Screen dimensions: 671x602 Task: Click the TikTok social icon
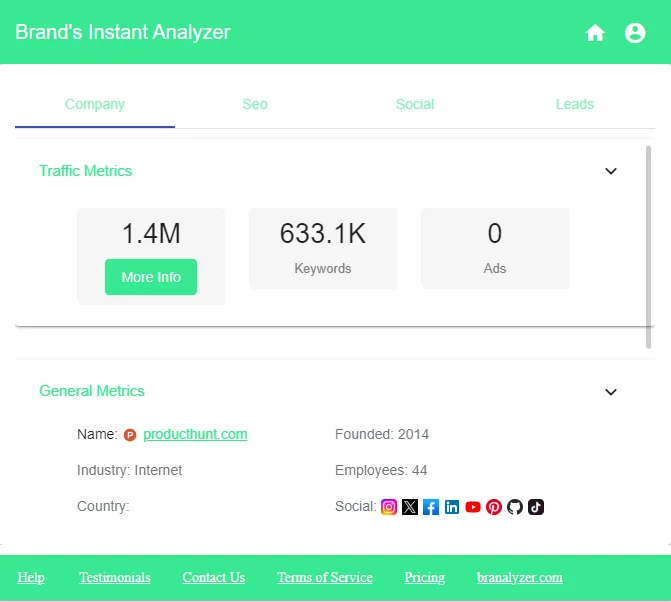[x=536, y=507]
